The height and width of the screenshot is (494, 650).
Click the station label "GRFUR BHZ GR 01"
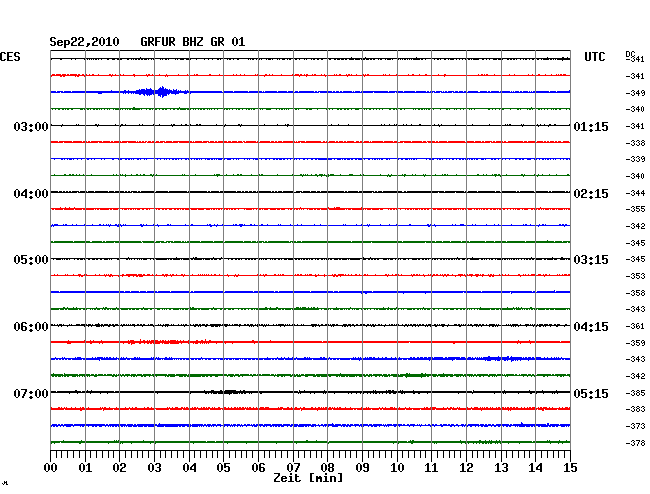coord(193,42)
